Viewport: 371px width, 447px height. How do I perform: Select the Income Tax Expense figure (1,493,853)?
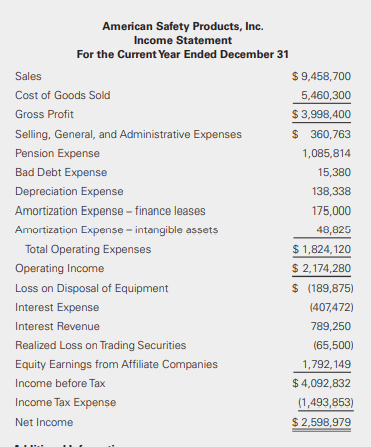(326, 403)
